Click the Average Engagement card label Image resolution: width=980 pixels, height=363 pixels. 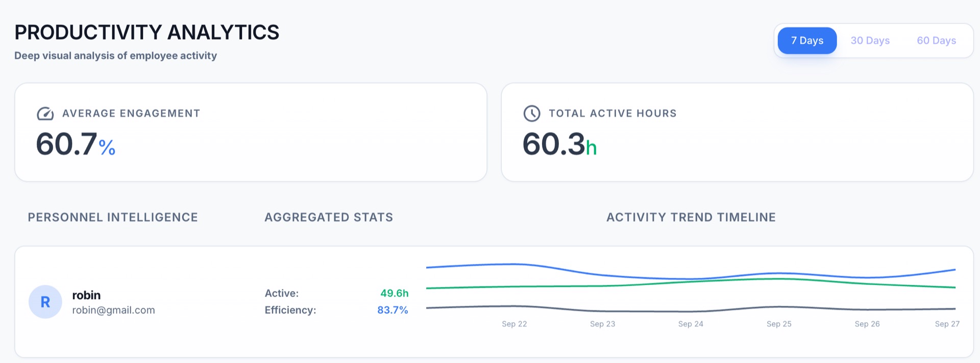pyautogui.click(x=131, y=113)
